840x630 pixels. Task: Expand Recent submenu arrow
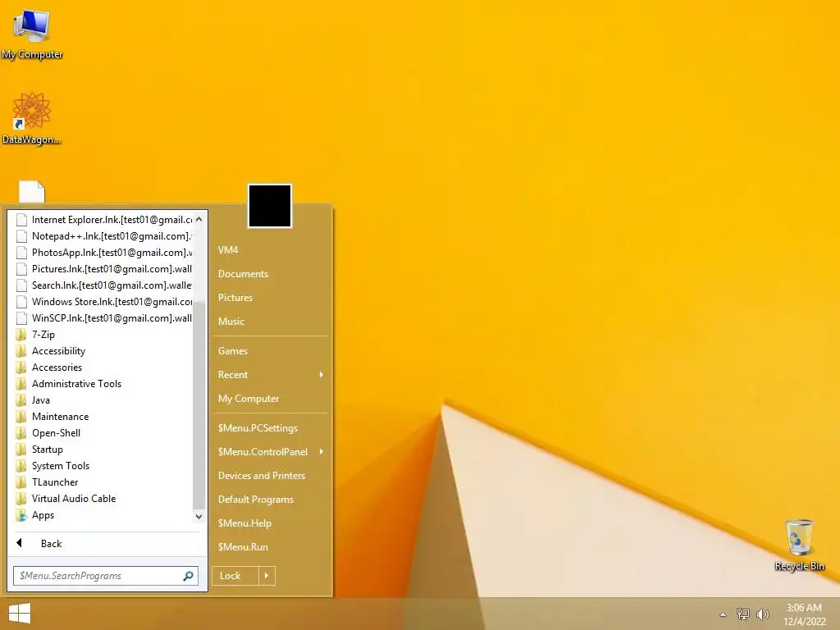click(x=322, y=374)
